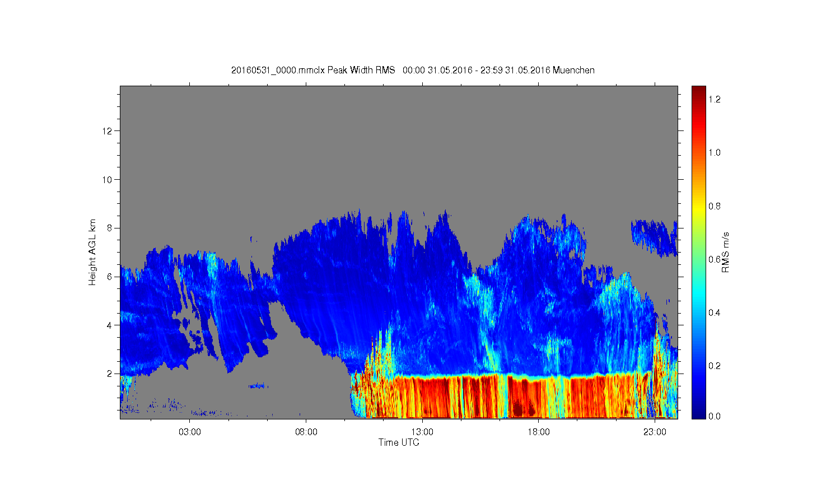Viewport: 840px width, 504px height.
Task: Click the '13:00' time tick label
Action: tap(422, 432)
